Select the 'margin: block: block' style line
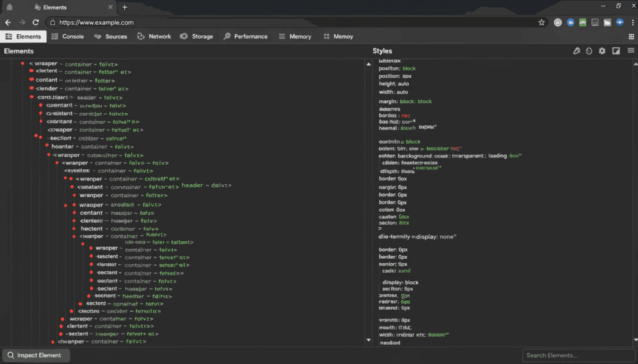Screen dimensions: 638x364 pyautogui.click(x=405, y=101)
